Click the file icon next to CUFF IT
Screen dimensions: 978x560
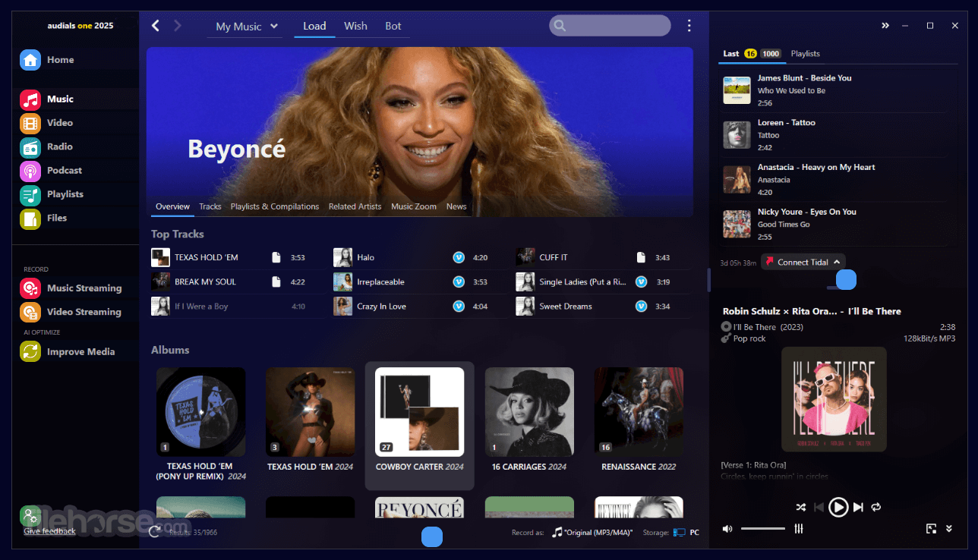point(641,257)
